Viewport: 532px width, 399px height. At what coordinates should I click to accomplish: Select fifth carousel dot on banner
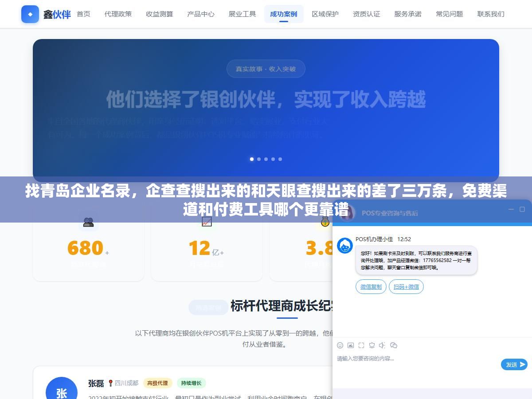(x=280, y=159)
